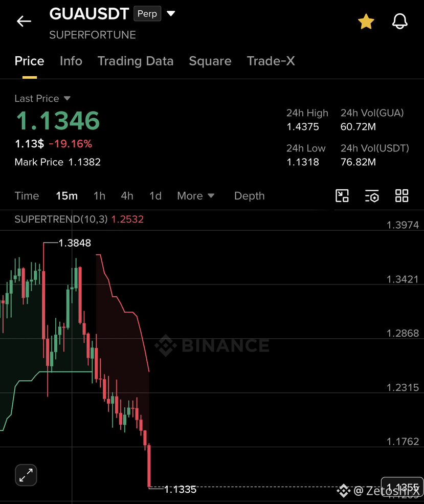Toggle the favorite star icon
Screen dimensions: 424x504
(366, 21)
